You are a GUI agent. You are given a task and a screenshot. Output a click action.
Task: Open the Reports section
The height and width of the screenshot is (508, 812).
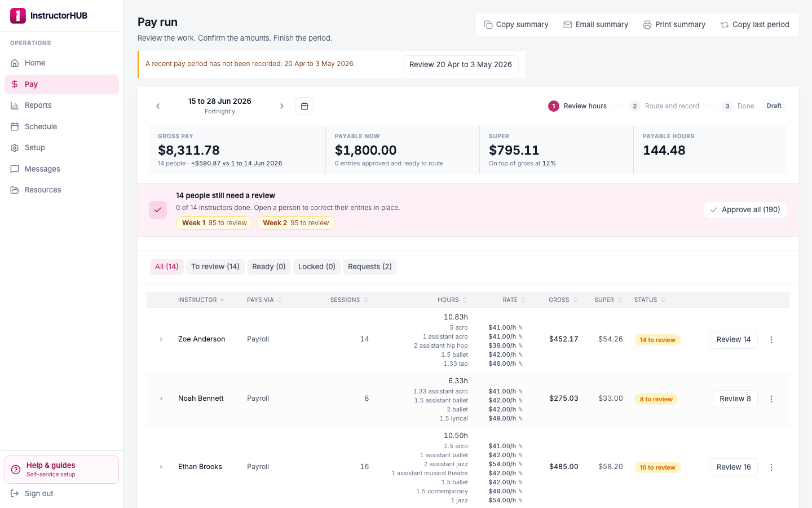pos(61,105)
